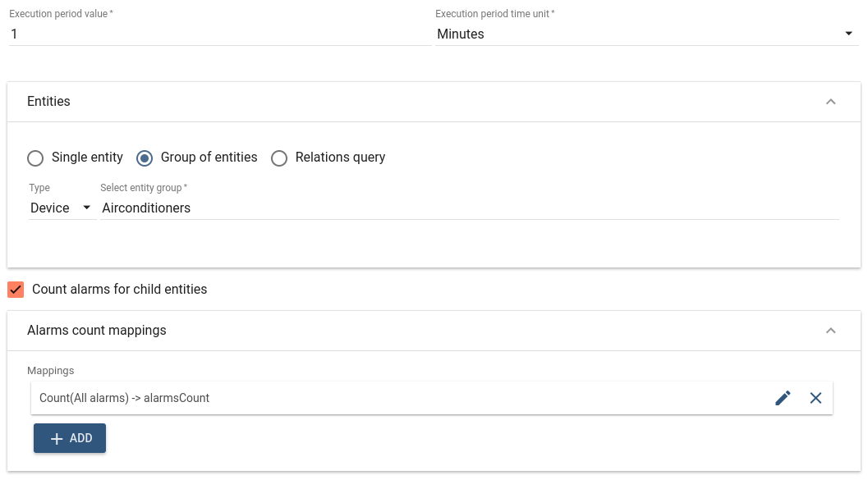Click the Entities panel title
868x489 pixels.
click(x=48, y=101)
